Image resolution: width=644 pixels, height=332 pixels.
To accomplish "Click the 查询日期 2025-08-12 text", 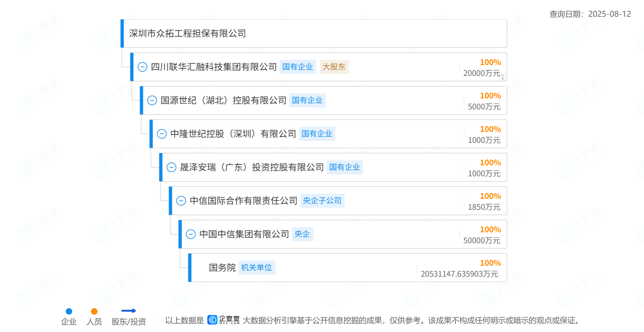I will (590, 14).
